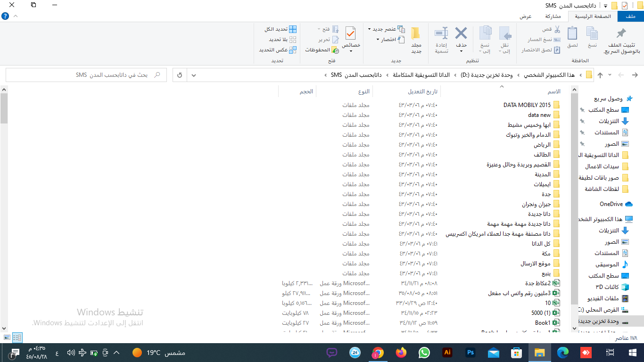Open the address bar history dropdown arrow
Viewport: 644px width, 362px height.
coord(194,75)
